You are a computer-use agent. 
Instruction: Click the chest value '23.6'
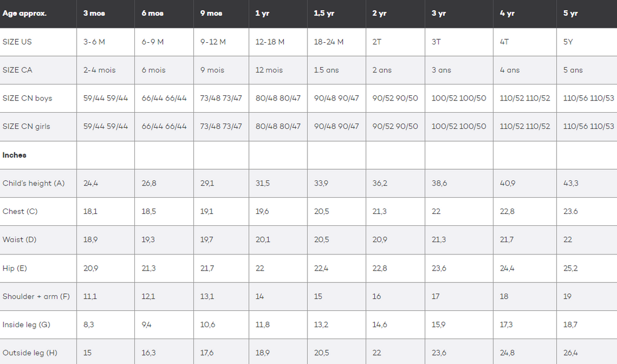coord(570,212)
